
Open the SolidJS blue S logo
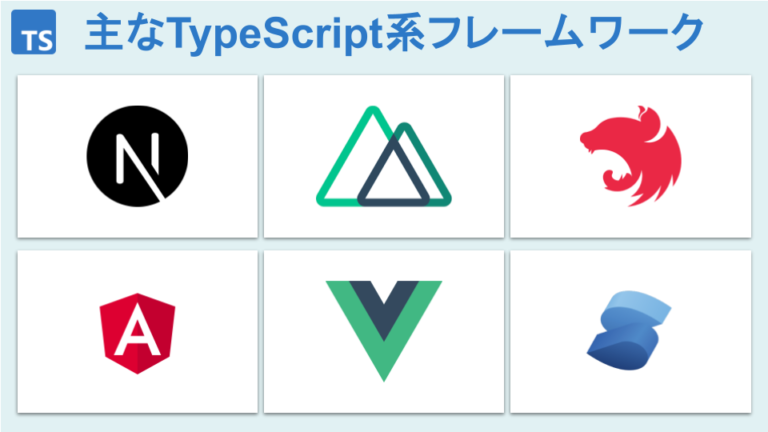coord(629,331)
